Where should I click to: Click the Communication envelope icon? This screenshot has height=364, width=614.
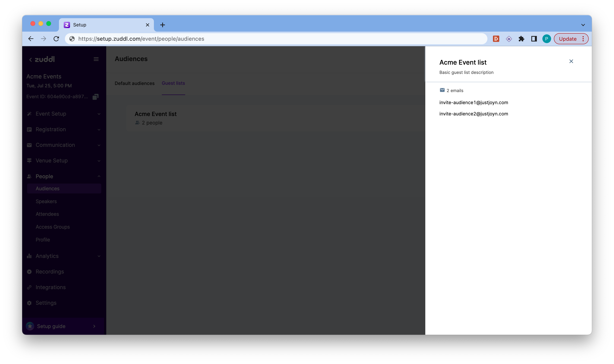tap(29, 145)
